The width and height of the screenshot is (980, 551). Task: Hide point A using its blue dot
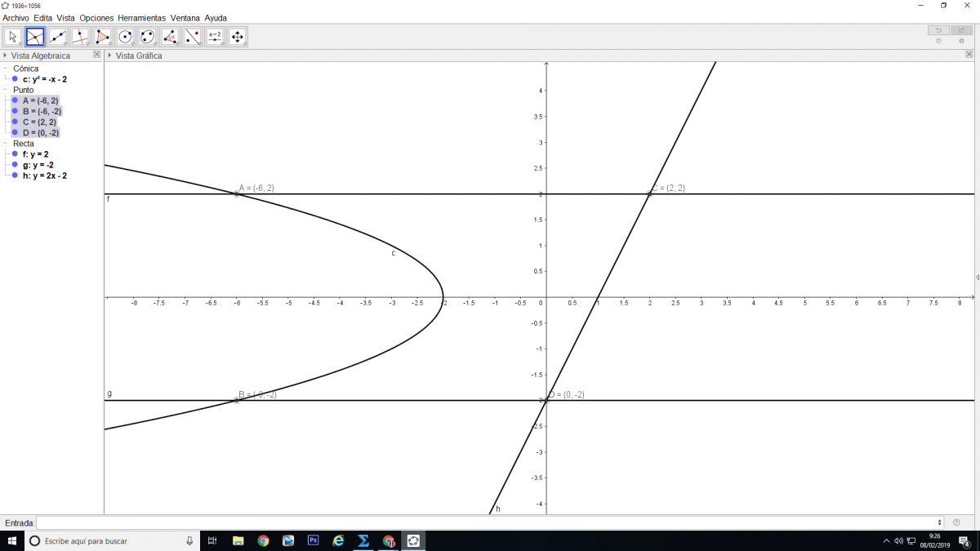pos(15,100)
